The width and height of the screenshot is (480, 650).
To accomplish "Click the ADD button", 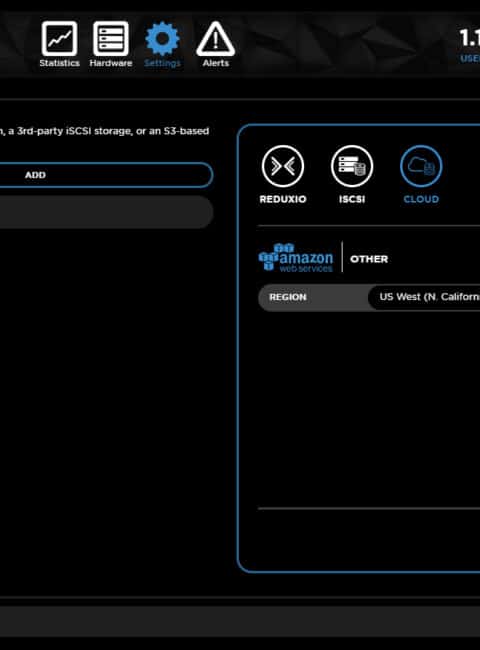I will coord(106,175).
